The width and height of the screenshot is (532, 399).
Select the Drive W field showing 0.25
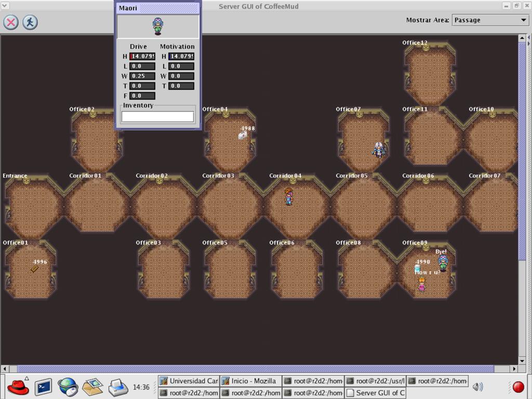[142, 76]
